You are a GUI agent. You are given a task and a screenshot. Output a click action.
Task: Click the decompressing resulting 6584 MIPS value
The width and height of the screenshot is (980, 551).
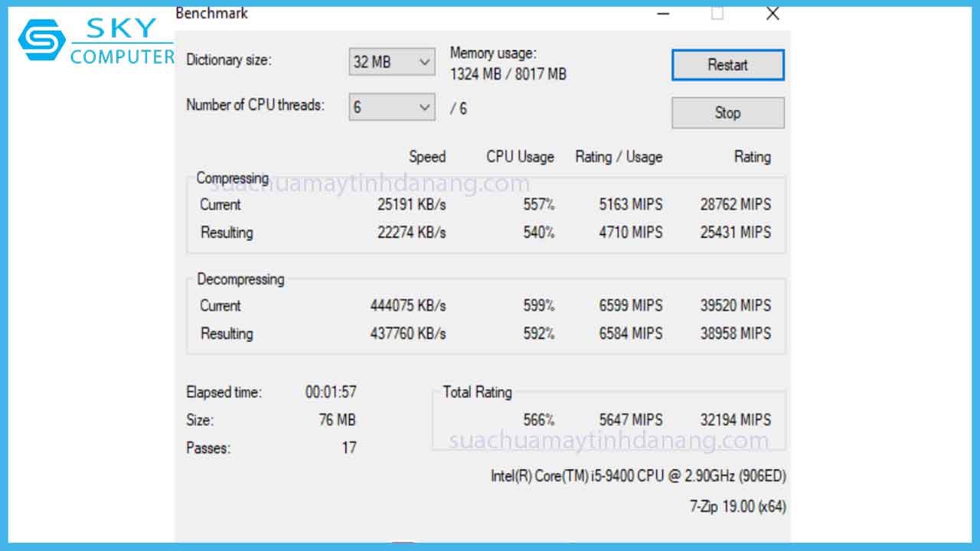pos(631,333)
